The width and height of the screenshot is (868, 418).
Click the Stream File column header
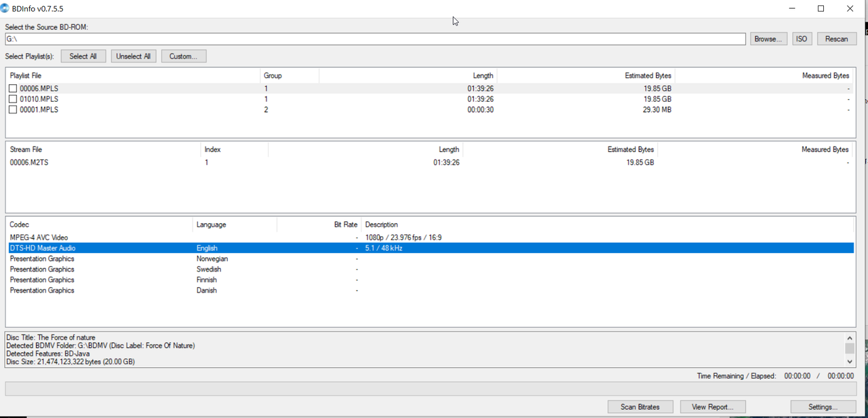tap(103, 149)
